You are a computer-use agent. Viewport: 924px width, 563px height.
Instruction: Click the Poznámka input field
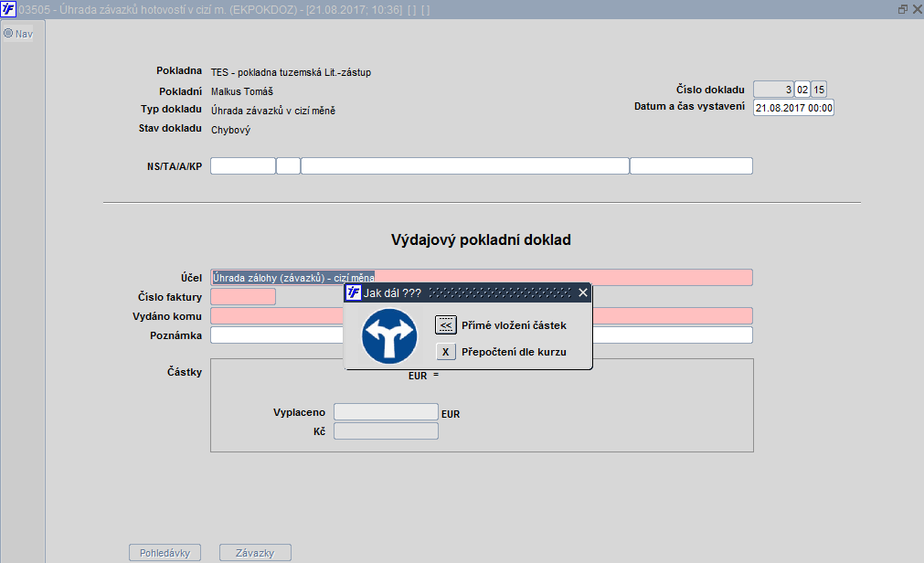click(482, 335)
